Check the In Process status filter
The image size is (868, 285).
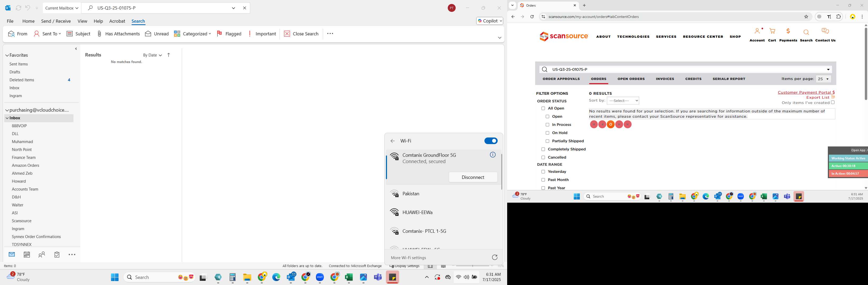click(547, 125)
